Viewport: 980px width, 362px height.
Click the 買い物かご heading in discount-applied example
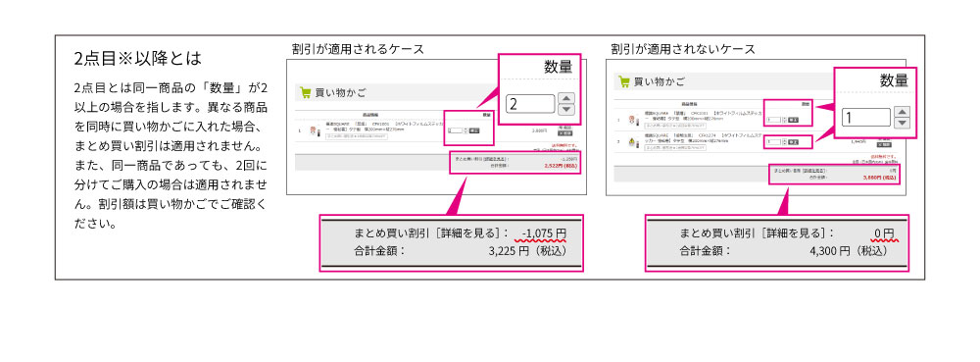tap(340, 93)
